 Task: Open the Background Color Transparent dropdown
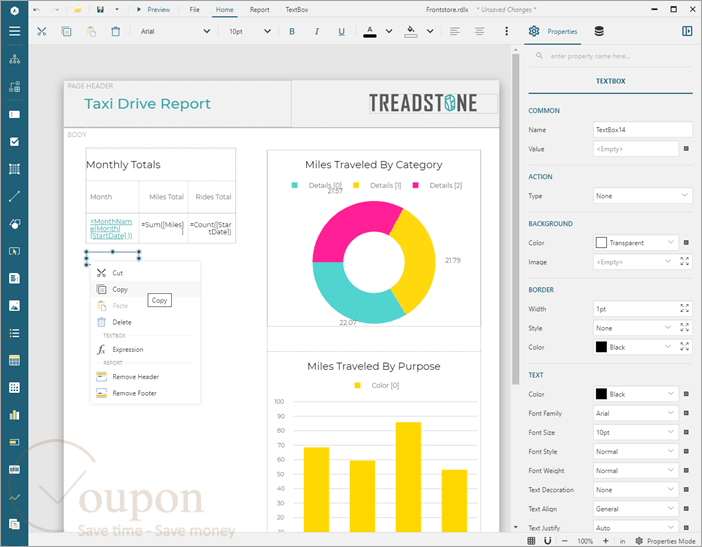point(636,243)
